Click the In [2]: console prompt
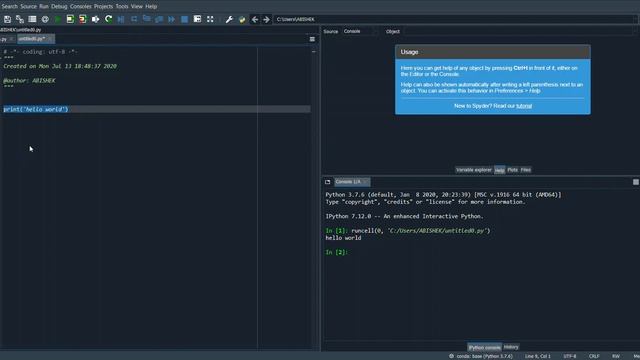Screen dimensions: 640x360 336,252
